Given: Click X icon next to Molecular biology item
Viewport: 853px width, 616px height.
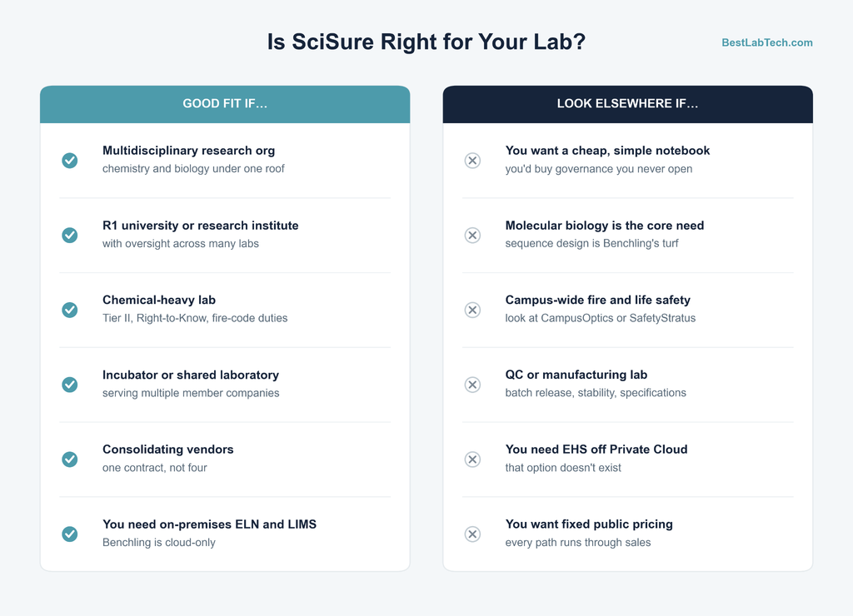Looking at the screenshot, I should 472,235.
